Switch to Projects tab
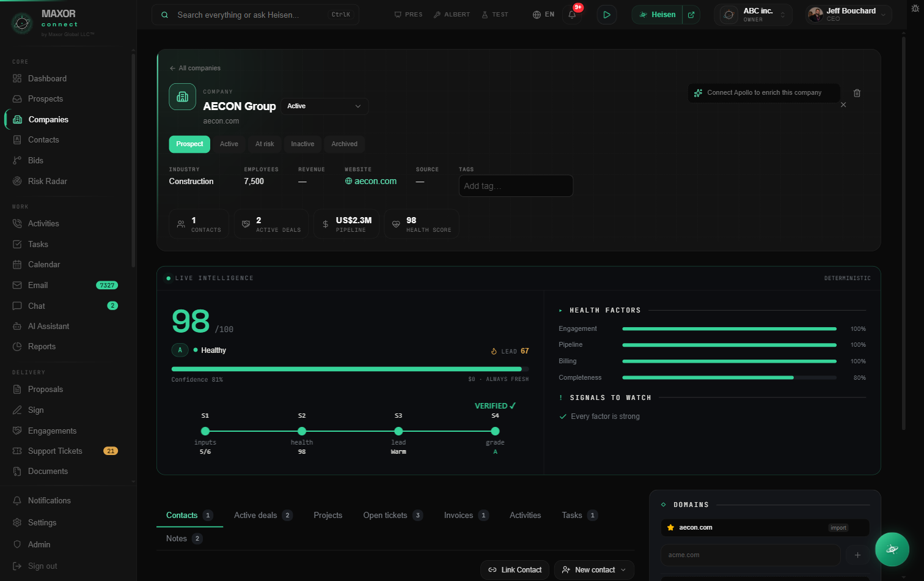The width and height of the screenshot is (924, 581). [x=328, y=516]
